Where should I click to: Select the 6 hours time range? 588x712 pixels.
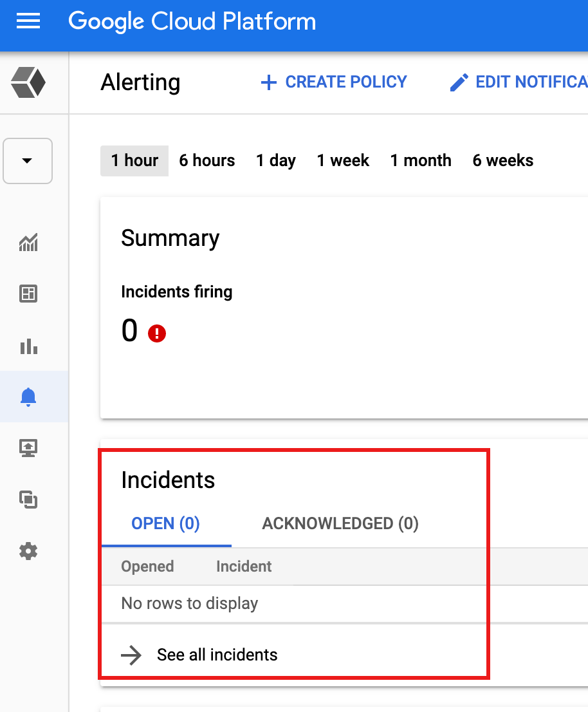[x=207, y=160]
